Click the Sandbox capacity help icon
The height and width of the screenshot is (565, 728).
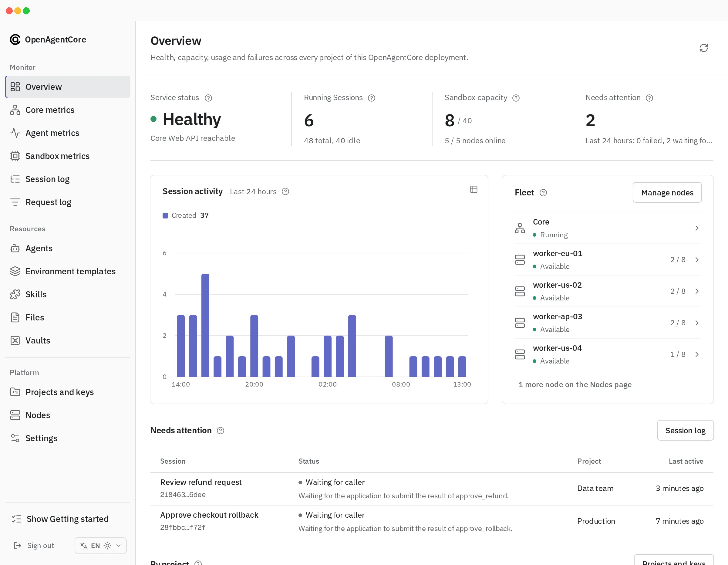[x=516, y=98]
